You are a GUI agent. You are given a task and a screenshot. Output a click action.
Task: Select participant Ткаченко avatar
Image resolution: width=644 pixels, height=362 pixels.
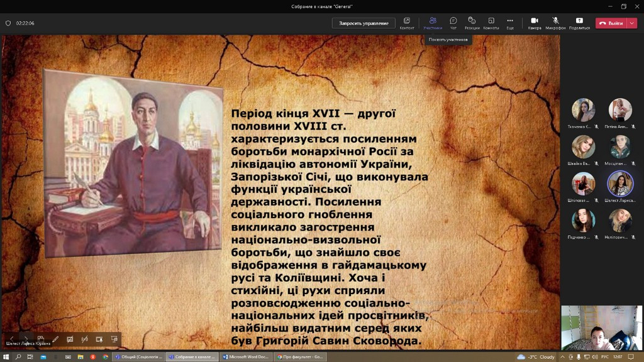point(583,109)
